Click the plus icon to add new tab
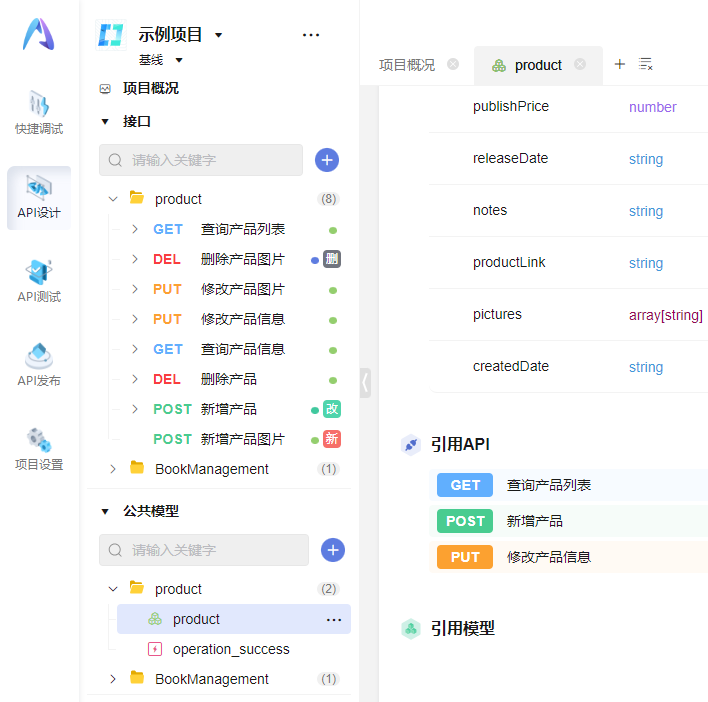 point(619,64)
